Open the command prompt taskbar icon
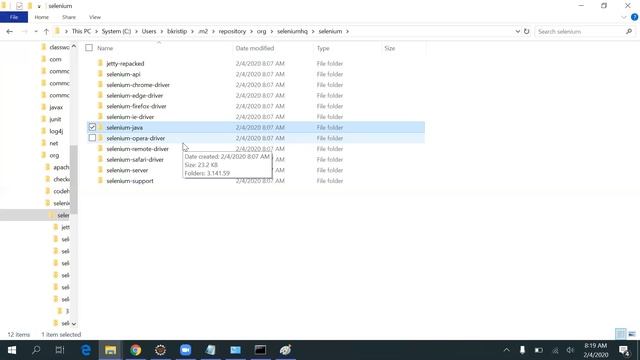Viewport: 640px width, 360px height. (x=260, y=350)
